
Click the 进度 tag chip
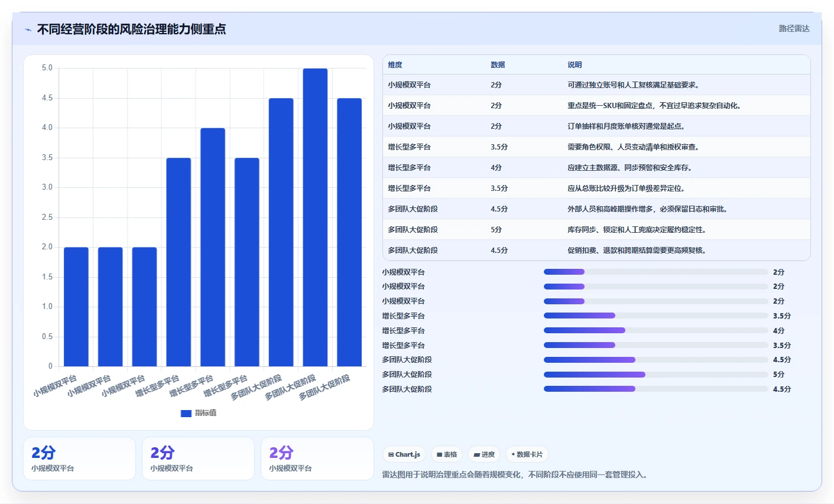pyautogui.click(x=484, y=454)
